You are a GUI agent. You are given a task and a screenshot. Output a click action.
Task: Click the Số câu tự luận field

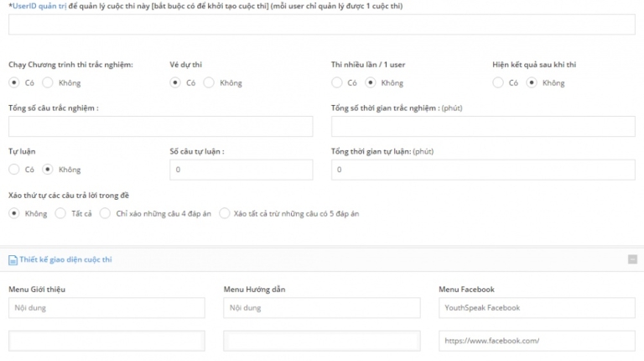tap(241, 170)
